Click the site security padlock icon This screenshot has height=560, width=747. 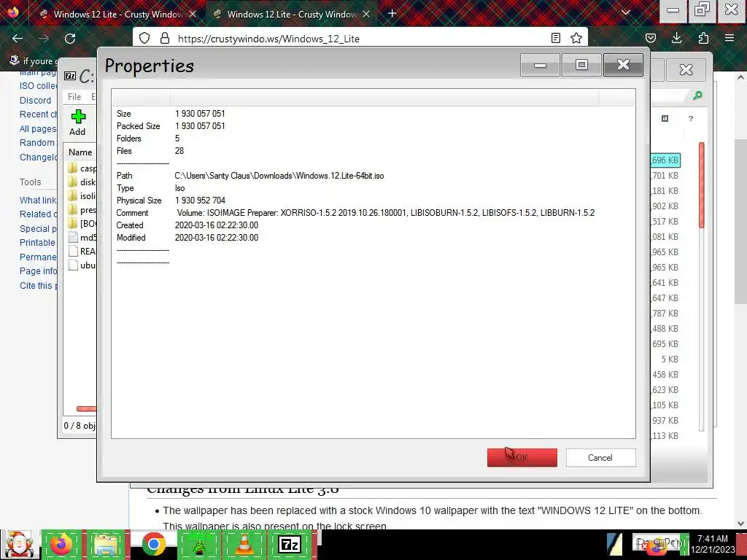165,38
